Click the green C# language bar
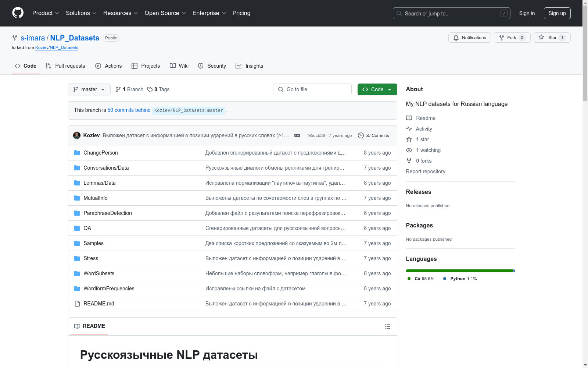 459,271
